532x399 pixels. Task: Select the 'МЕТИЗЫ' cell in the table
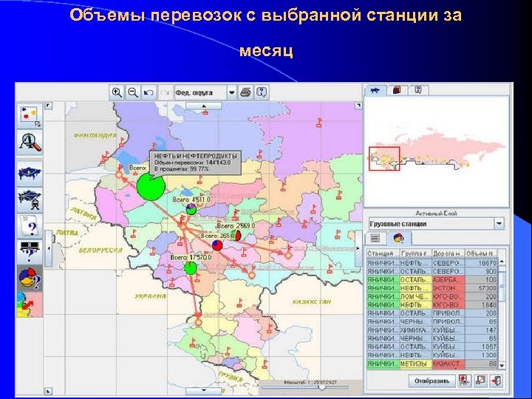point(415,364)
